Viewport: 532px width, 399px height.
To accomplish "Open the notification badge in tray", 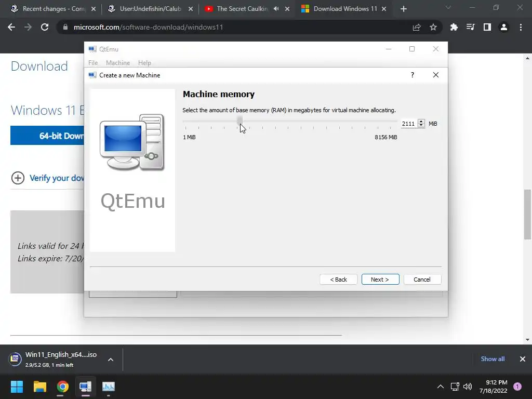I will pyautogui.click(x=517, y=387).
